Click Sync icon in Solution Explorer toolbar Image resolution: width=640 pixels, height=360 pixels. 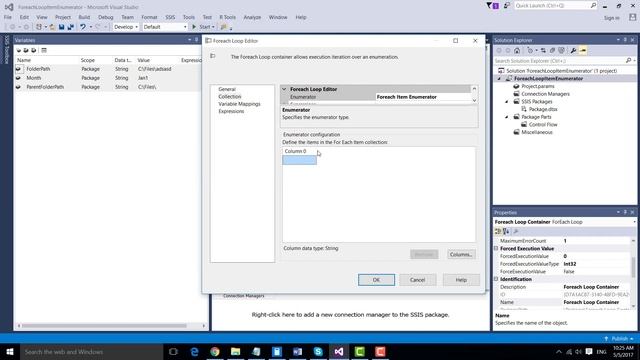coord(543,51)
